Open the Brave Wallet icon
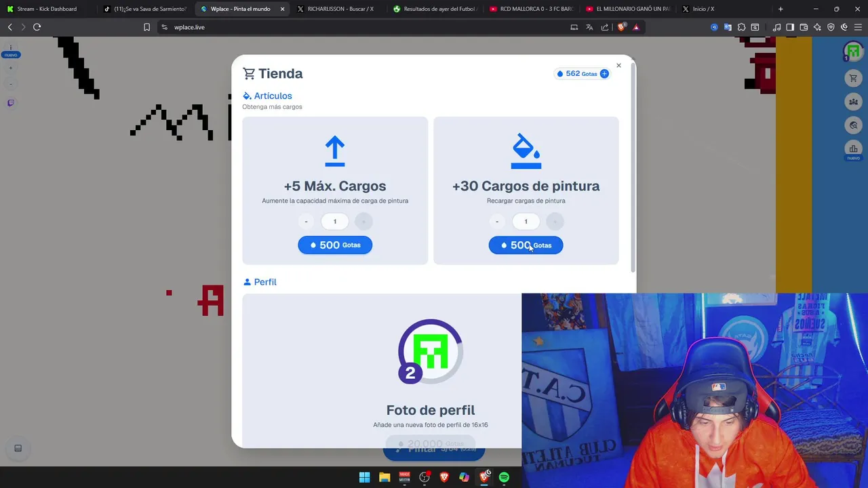The height and width of the screenshot is (488, 868). click(x=804, y=27)
